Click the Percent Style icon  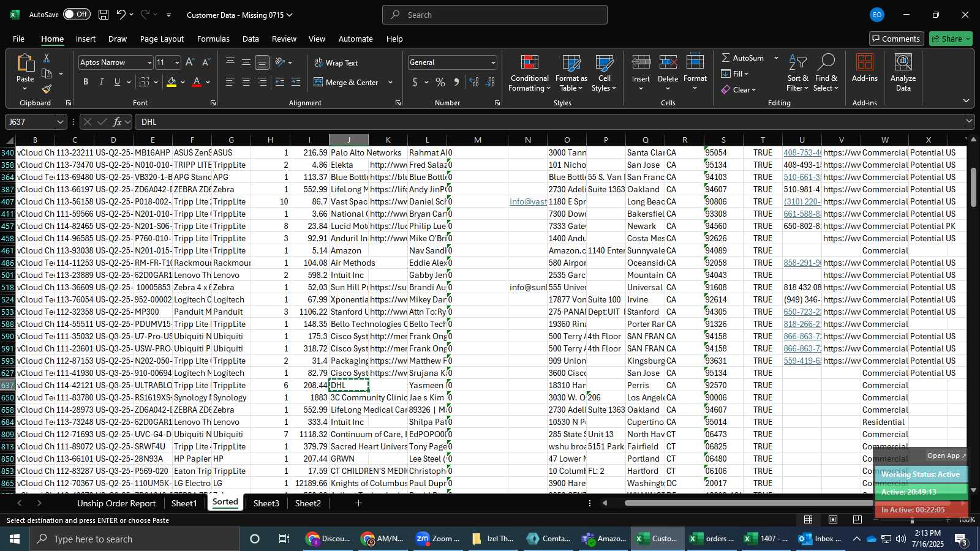(440, 82)
